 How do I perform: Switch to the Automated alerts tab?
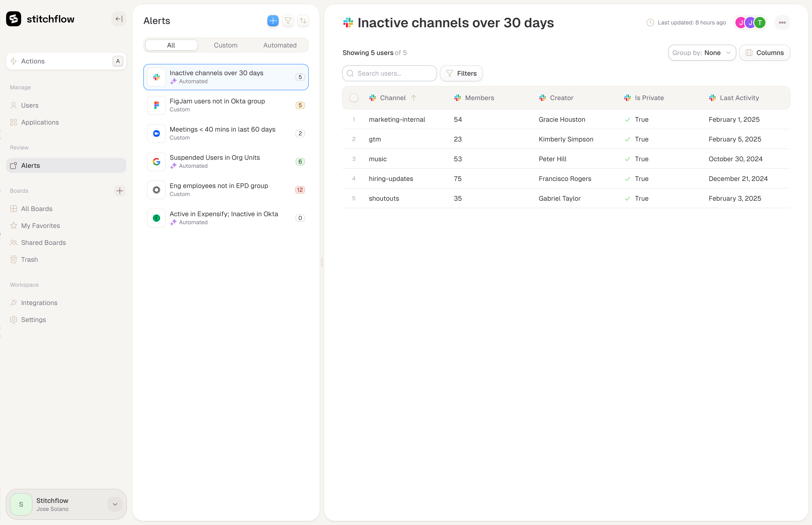coord(279,45)
